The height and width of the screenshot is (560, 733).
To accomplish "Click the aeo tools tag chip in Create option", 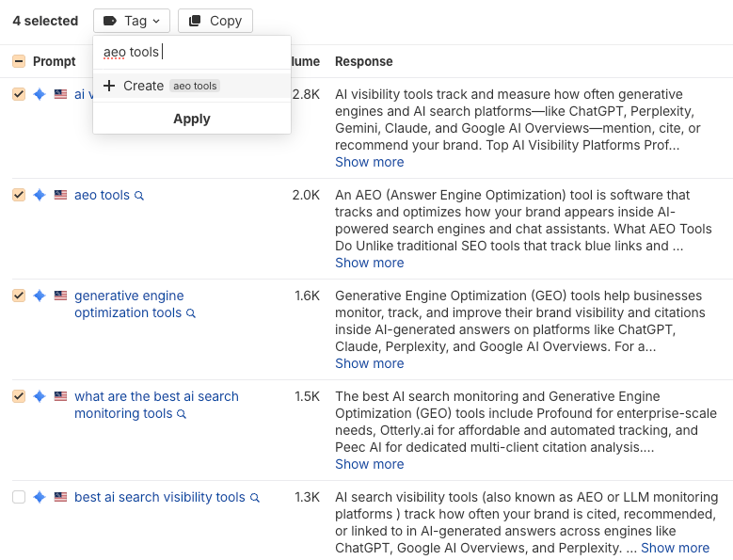I will [x=195, y=86].
